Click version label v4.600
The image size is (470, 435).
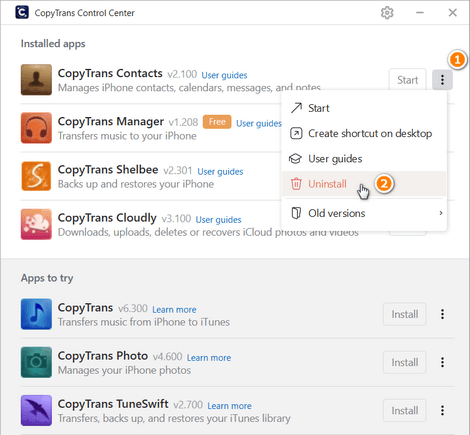tap(168, 357)
